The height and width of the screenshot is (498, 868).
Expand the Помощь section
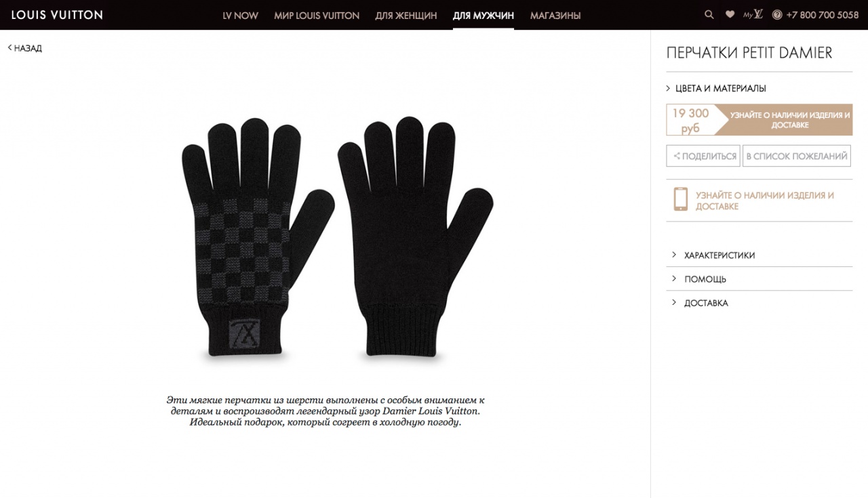759,278
